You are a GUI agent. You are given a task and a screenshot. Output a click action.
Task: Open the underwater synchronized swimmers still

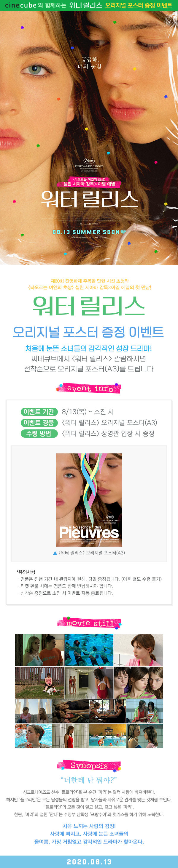(89, 650)
